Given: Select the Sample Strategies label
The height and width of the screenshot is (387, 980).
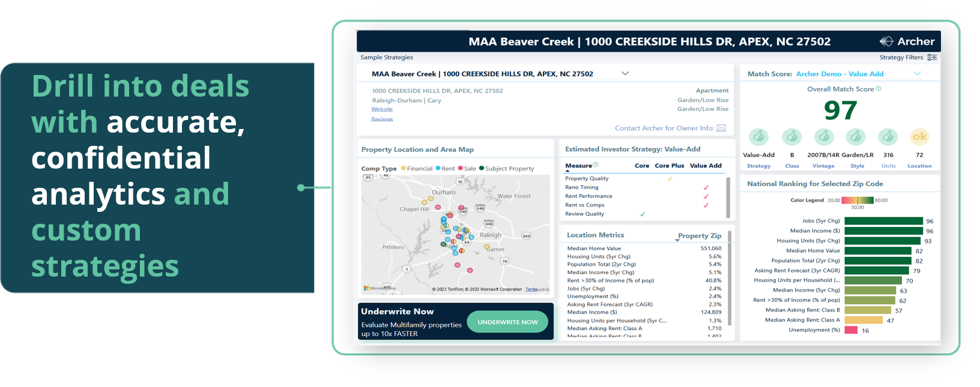Looking at the screenshot, I should (x=387, y=58).
